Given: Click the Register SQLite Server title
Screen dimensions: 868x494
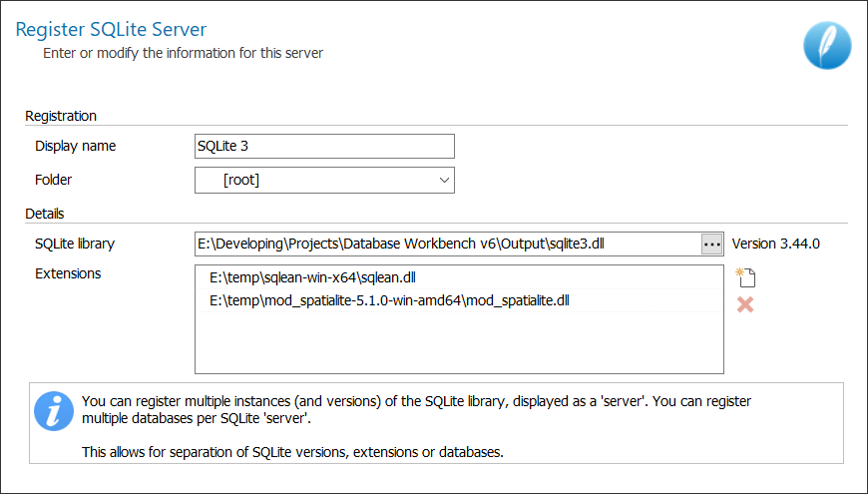Looking at the screenshot, I should tap(111, 30).
